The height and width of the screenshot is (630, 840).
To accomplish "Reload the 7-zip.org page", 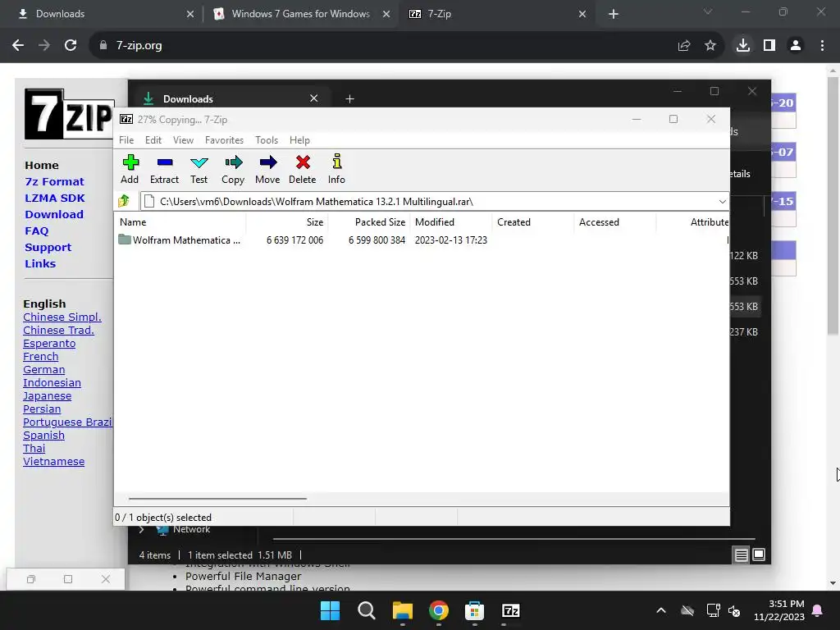I will (71, 46).
